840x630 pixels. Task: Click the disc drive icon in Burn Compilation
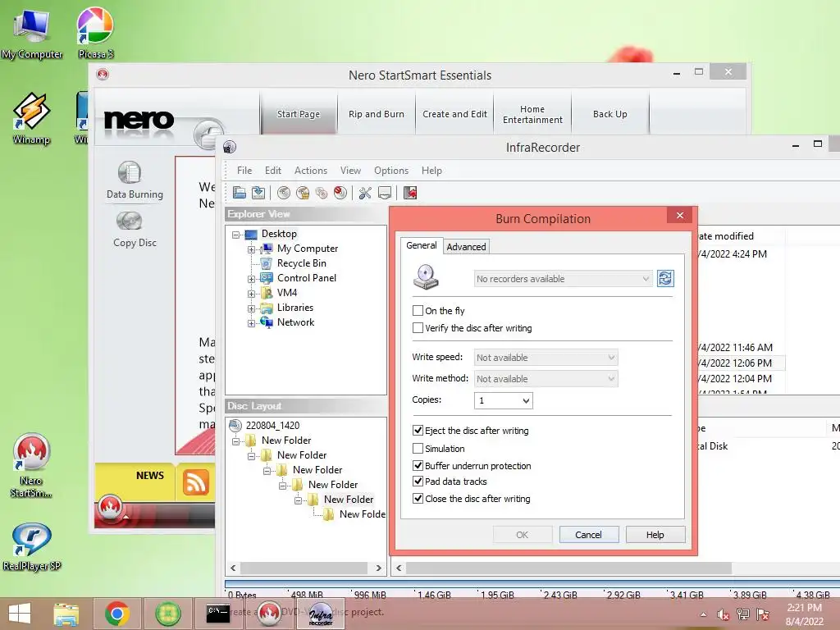[426, 276]
